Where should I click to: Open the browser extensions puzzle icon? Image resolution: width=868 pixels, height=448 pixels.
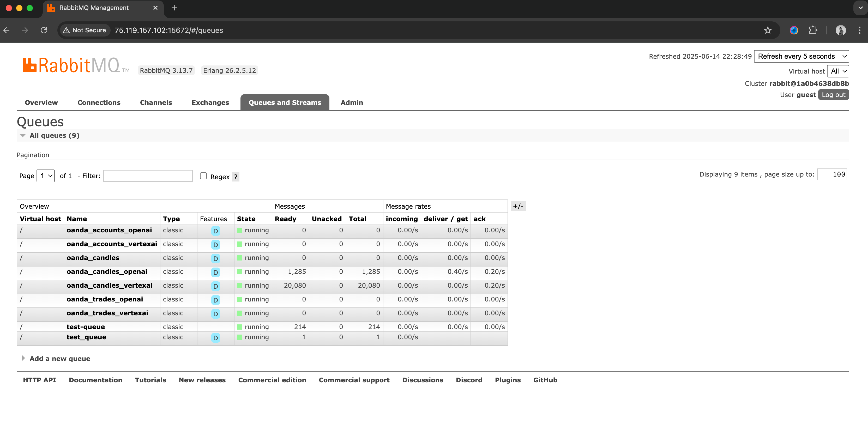coord(813,30)
